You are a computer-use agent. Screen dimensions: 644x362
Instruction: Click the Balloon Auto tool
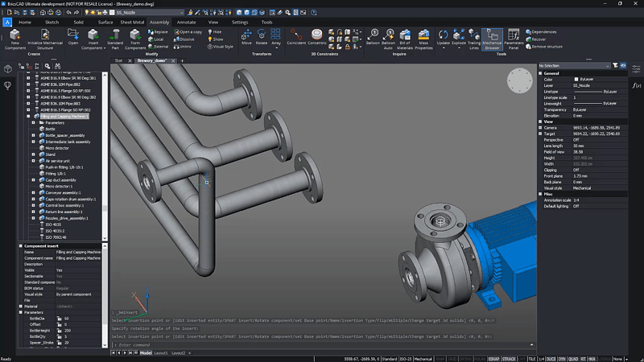coord(388,39)
